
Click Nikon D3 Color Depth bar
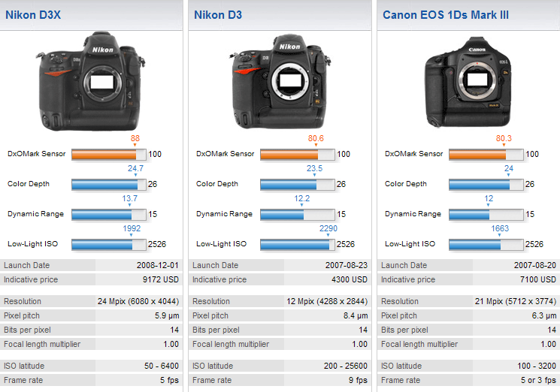(x=298, y=185)
